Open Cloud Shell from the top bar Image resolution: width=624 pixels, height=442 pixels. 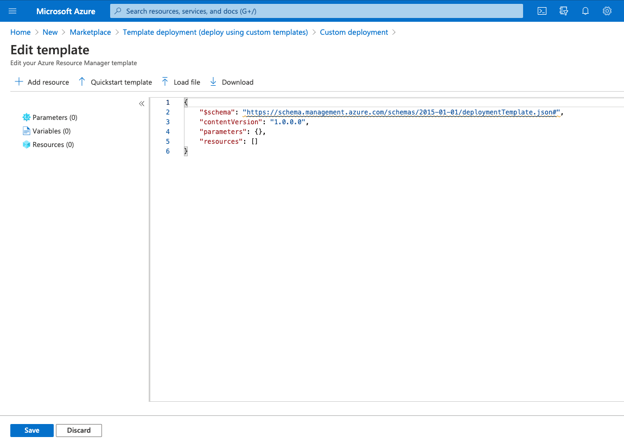tap(542, 11)
